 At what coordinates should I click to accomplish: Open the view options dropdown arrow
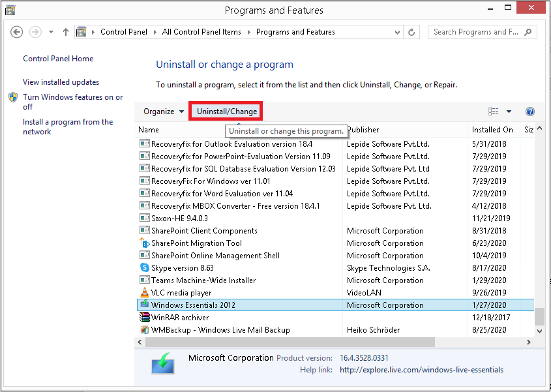click(x=509, y=112)
